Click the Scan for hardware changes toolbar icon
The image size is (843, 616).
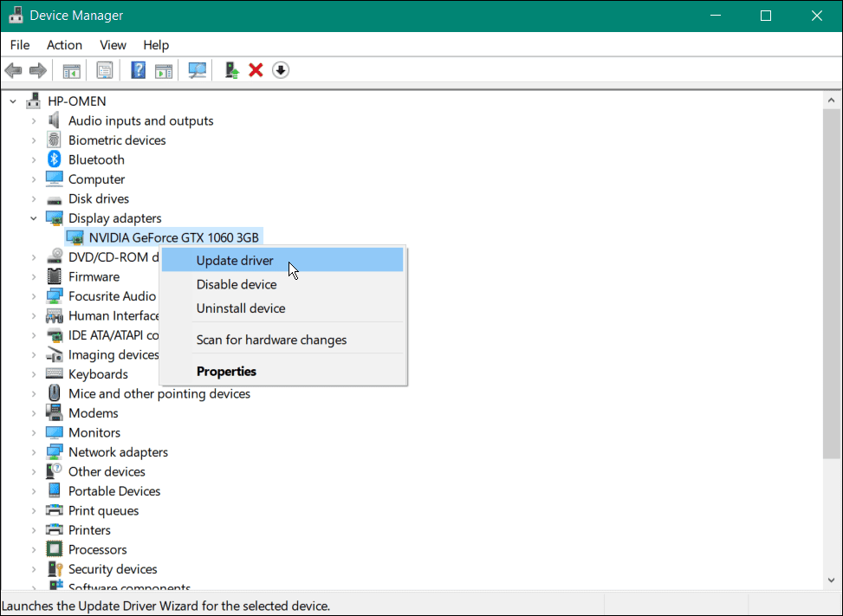pyautogui.click(x=197, y=69)
